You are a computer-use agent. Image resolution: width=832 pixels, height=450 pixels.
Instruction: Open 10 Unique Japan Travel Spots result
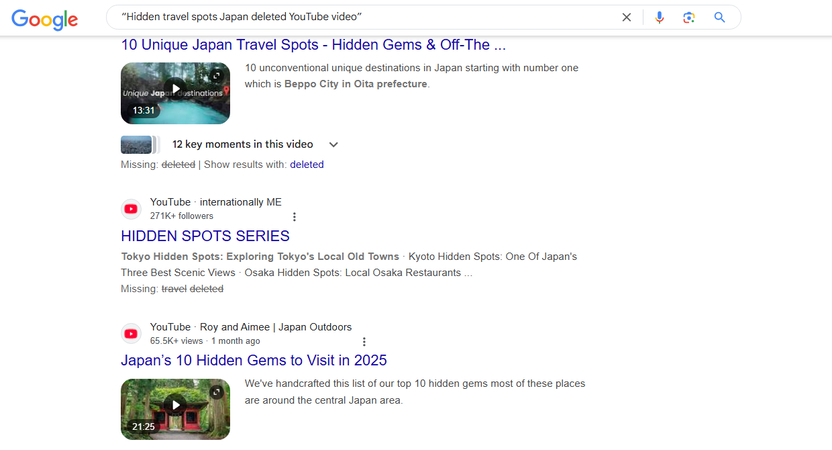tap(313, 45)
